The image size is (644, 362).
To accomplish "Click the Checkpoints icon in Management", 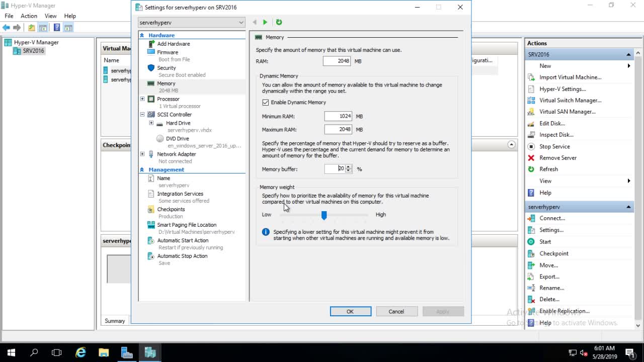I will tap(151, 209).
